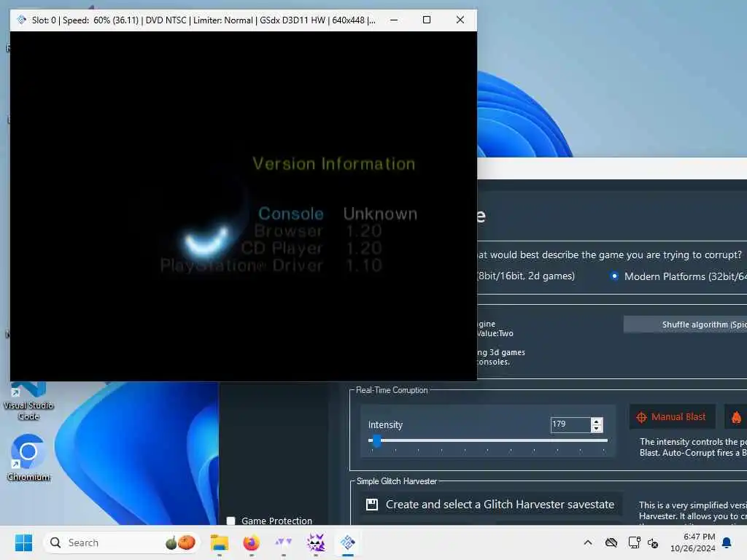Click the Browser row in Version Information

click(318, 231)
